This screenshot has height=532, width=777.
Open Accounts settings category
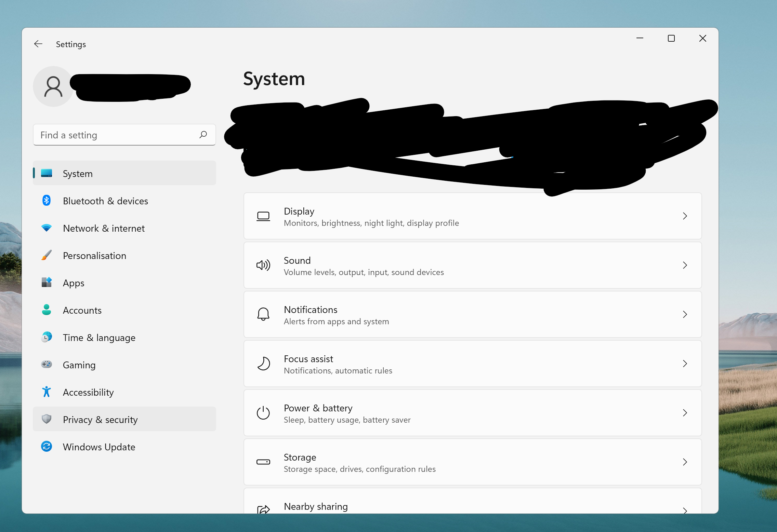point(124,310)
